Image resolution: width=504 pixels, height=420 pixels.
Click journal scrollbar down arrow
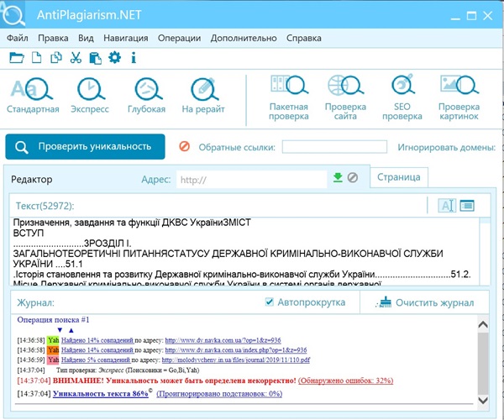pyautogui.click(x=483, y=401)
